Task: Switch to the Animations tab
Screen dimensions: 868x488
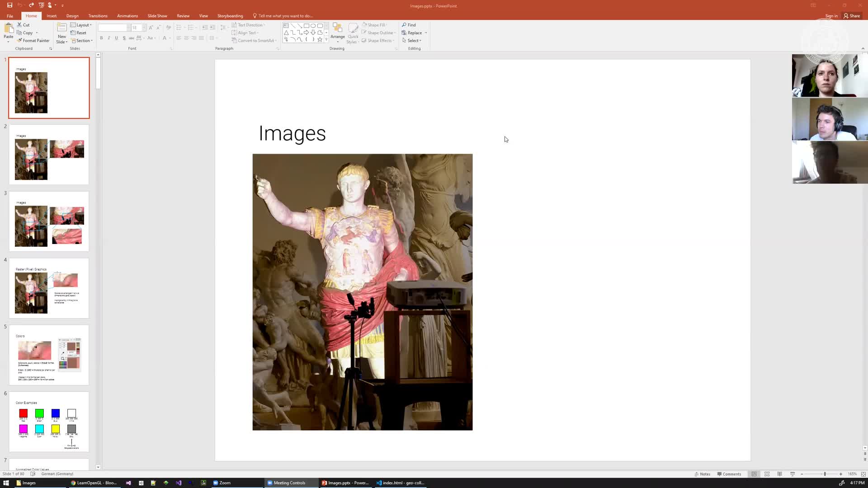Action: tap(127, 16)
